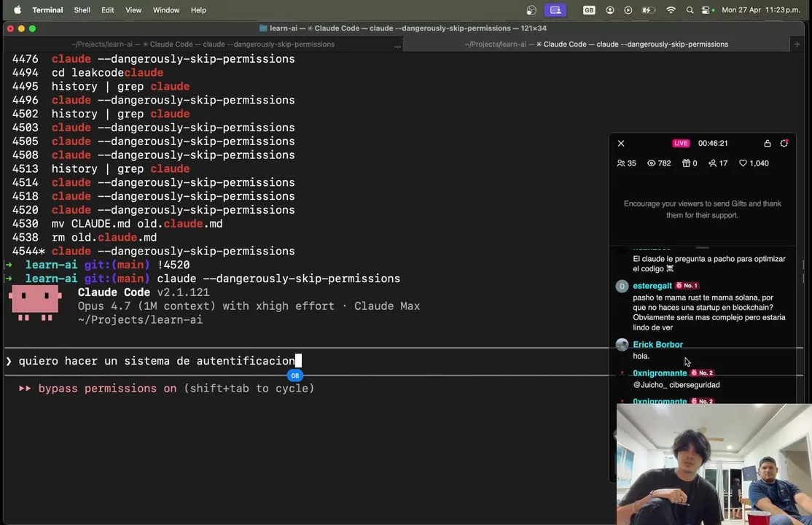This screenshot has width=812, height=525.
Task: Open the GB input source menu
Action: pyautogui.click(x=589, y=10)
